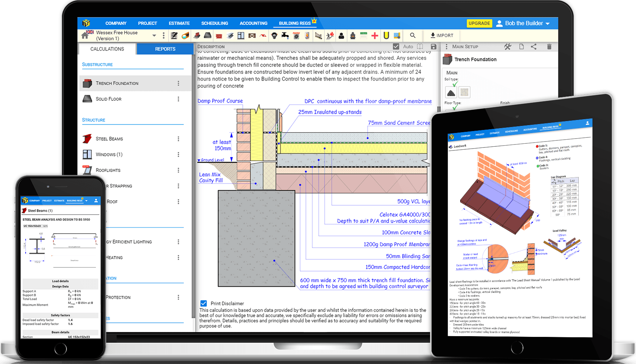
Task: Open options menu for Energy Efficient Lighting row
Action: (x=178, y=241)
